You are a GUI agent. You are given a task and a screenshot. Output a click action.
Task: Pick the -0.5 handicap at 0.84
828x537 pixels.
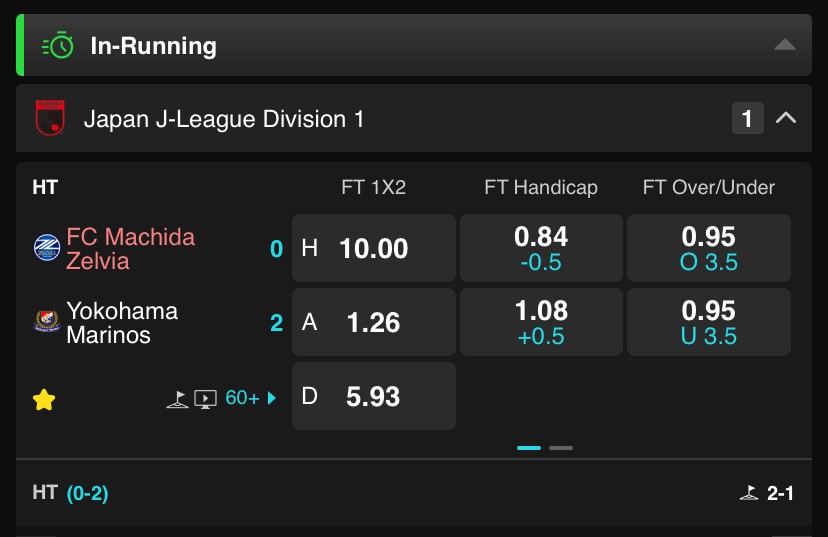[x=541, y=248]
